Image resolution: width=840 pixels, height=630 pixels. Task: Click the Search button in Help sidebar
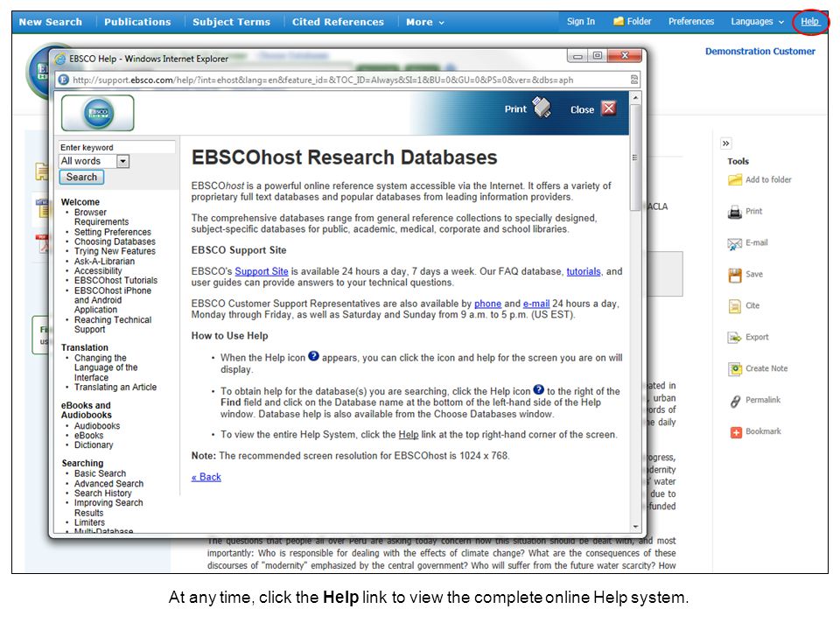point(81,178)
